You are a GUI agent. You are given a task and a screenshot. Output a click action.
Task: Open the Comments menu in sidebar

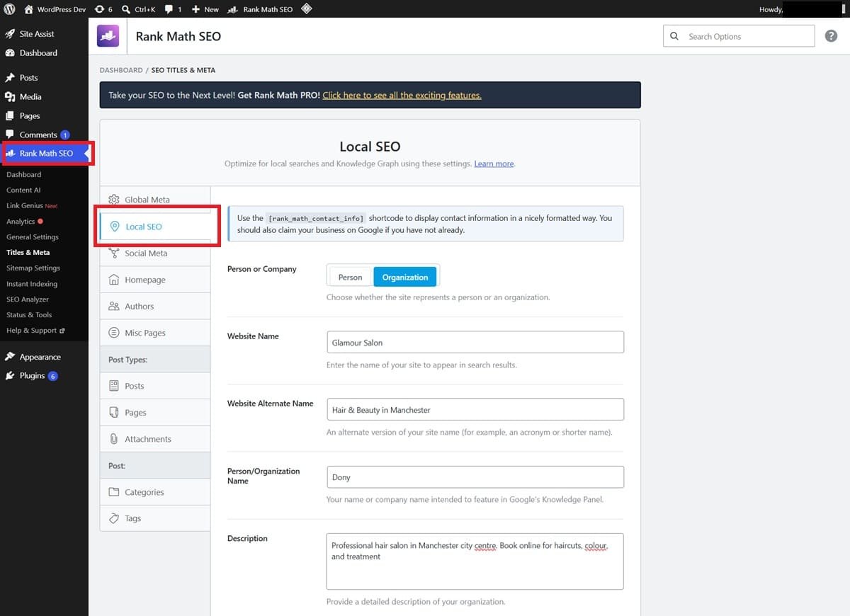click(44, 135)
